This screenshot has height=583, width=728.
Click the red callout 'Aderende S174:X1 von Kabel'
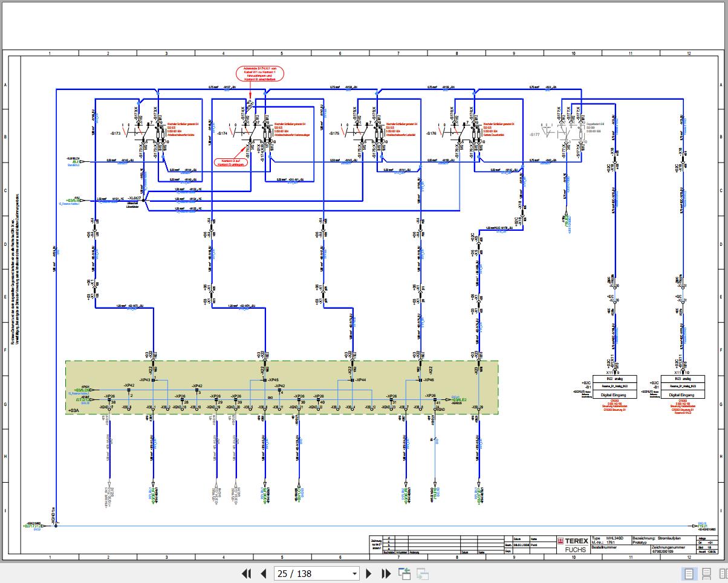coord(260,74)
